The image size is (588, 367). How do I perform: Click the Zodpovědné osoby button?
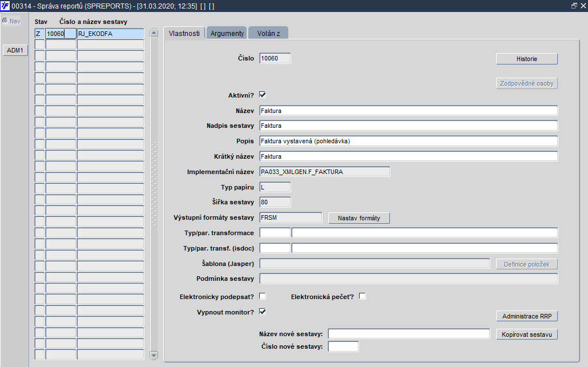[x=527, y=83]
